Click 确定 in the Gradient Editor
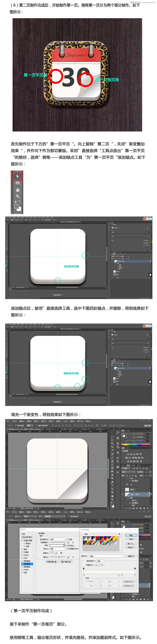The image size is (157, 644). click(131, 535)
